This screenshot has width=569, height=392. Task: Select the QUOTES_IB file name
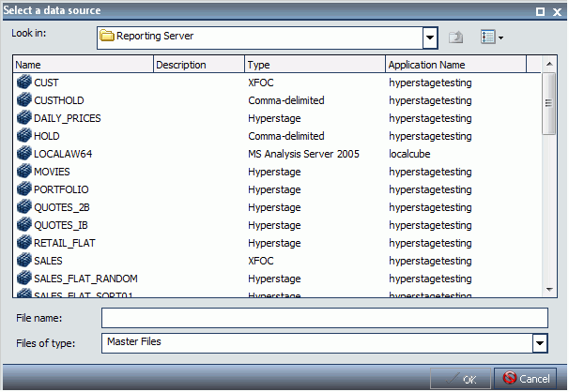61,225
